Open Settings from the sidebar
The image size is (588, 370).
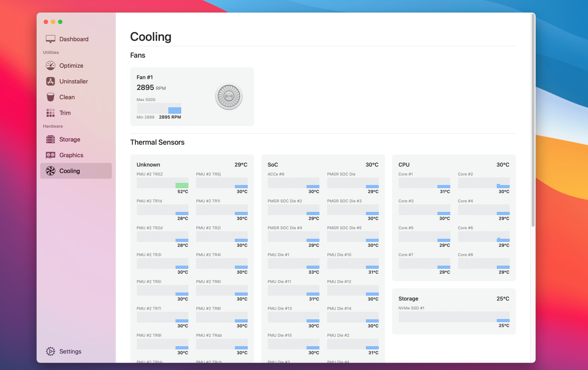(x=70, y=351)
